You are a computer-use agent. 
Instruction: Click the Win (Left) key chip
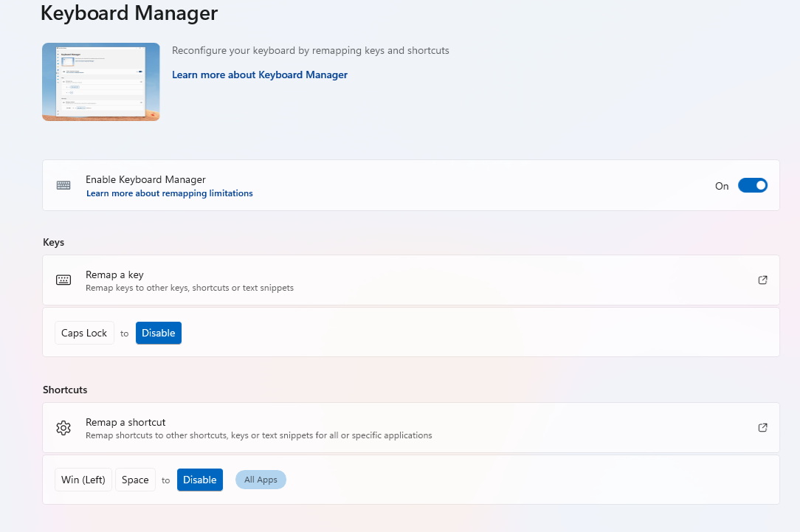pyautogui.click(x=83, y=480)
